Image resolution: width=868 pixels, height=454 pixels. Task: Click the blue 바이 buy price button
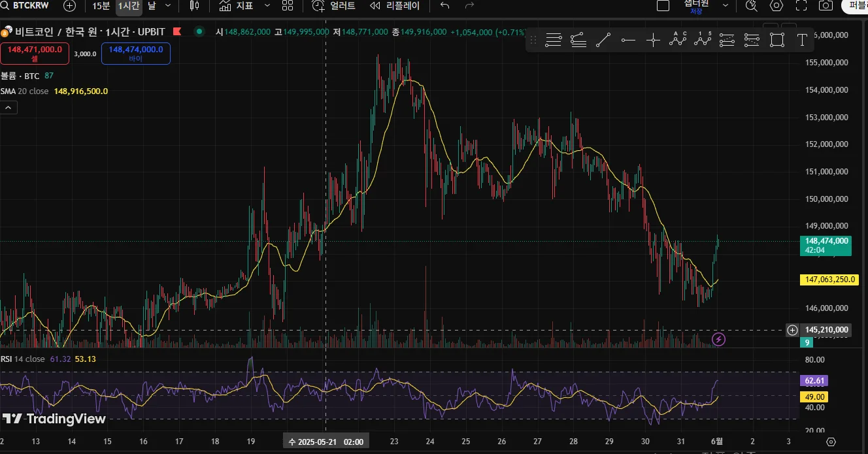tap(136, 54)
